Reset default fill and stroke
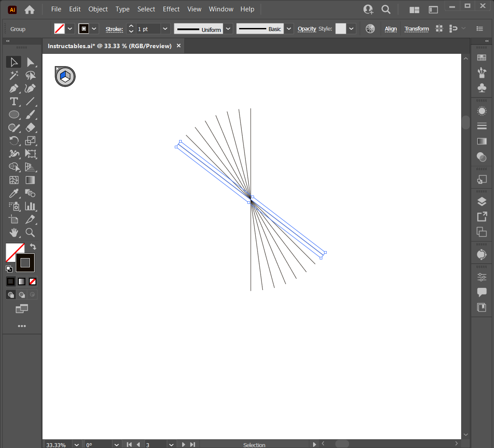This screenshot has height=448, width=494. click(x=9, y=269)
